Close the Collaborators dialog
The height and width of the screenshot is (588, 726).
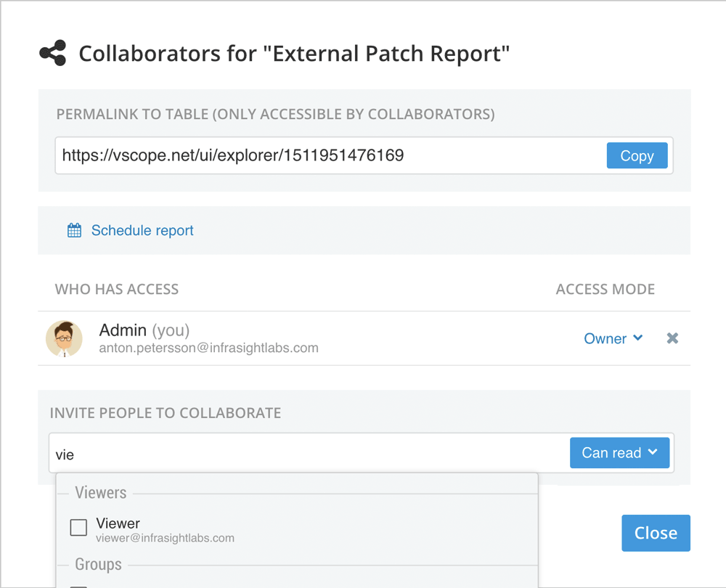tap(656, 533)
